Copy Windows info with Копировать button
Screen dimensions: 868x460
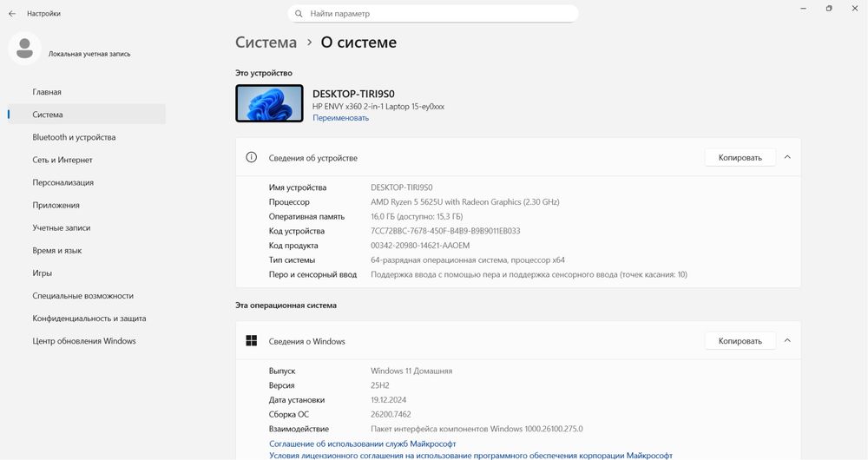tap(740, 341)
